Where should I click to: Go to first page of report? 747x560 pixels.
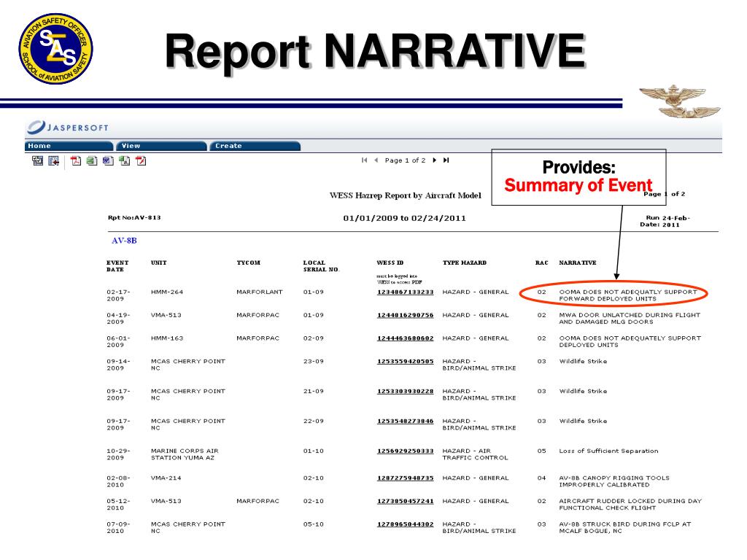click(365, 160)
